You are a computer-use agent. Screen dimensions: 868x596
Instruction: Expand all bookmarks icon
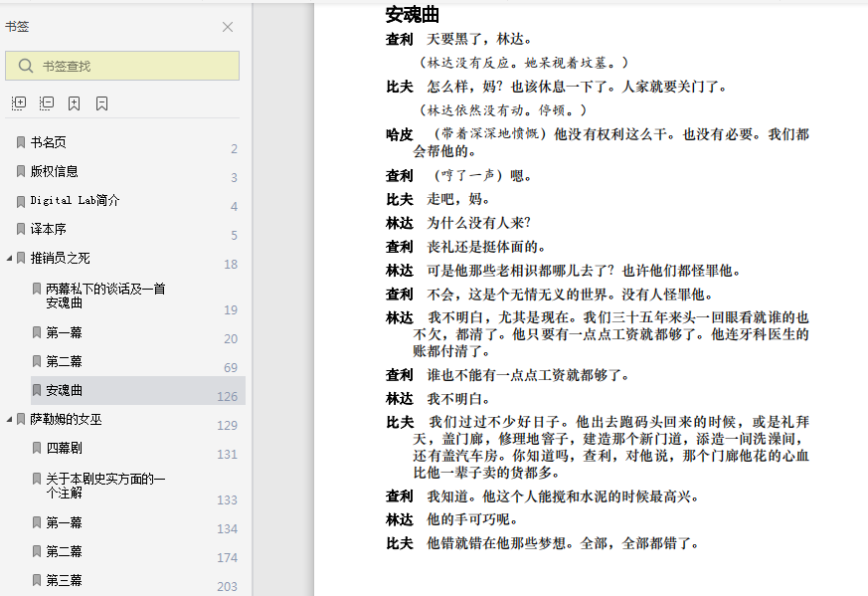tap(19, 103)
